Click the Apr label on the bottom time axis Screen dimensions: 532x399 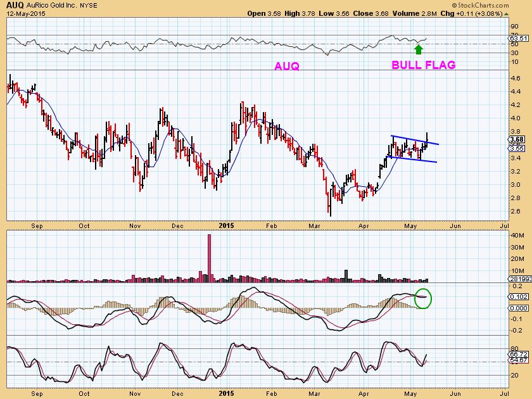coord(364,393)
